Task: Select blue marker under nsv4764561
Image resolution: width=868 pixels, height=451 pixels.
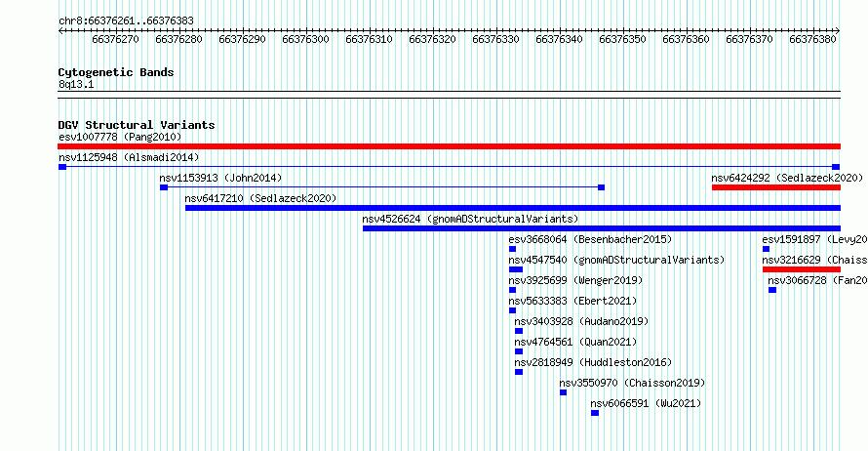Action: 519,351
